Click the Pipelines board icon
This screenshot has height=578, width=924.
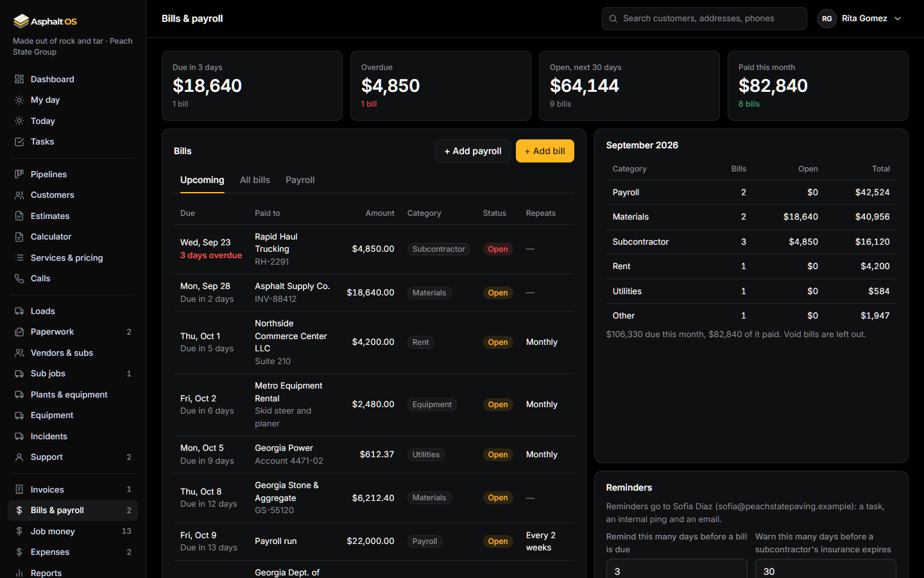(x=19, y=174)
